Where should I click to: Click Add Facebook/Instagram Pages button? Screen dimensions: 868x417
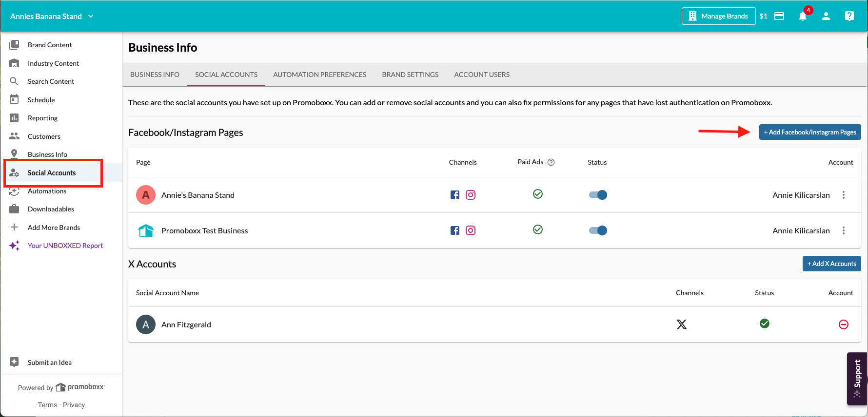[810, 132]
